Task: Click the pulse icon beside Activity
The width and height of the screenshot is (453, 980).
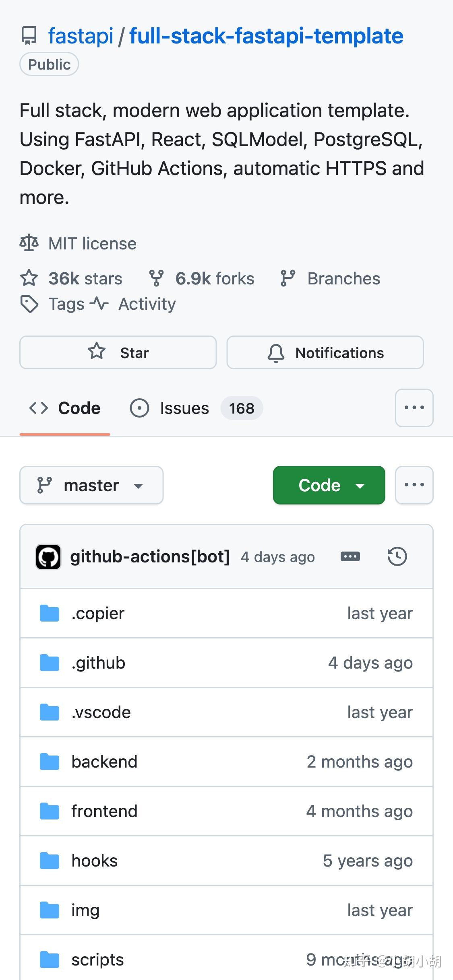Action: click(99, 303)
